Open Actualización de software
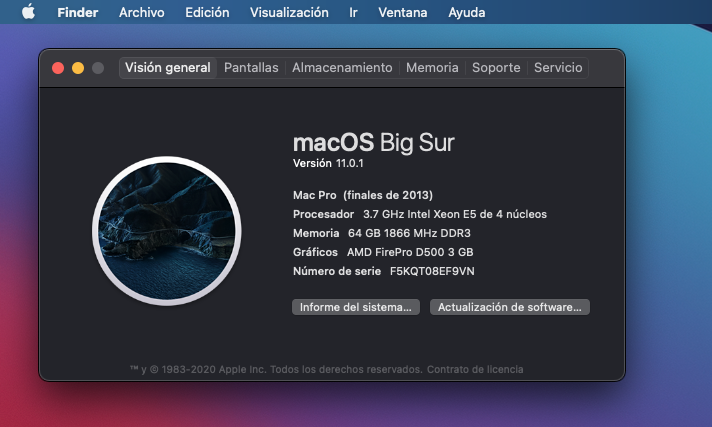 [x=509, y=307]
